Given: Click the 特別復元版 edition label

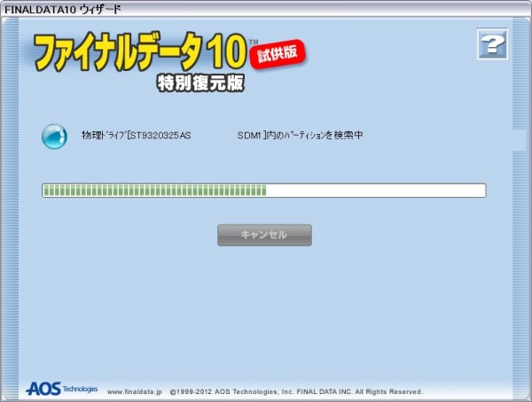Looking at the screenshot, I should 200,83.
